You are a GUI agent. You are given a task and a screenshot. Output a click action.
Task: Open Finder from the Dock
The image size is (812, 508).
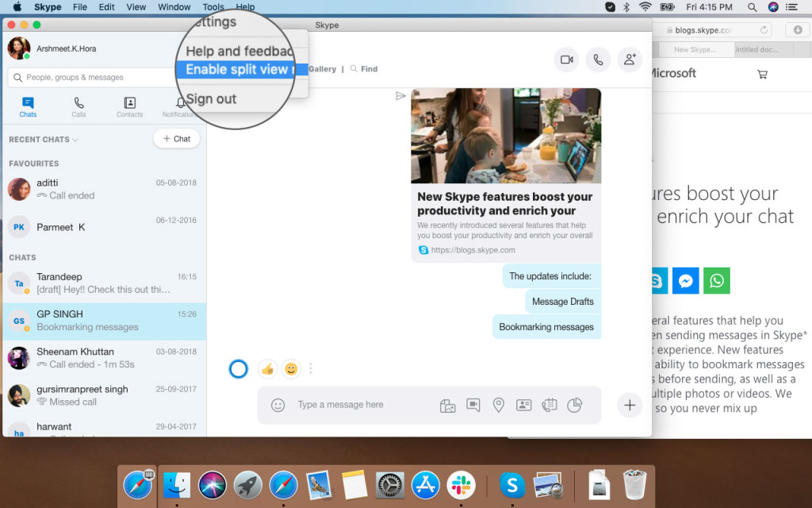pos(177,485)
